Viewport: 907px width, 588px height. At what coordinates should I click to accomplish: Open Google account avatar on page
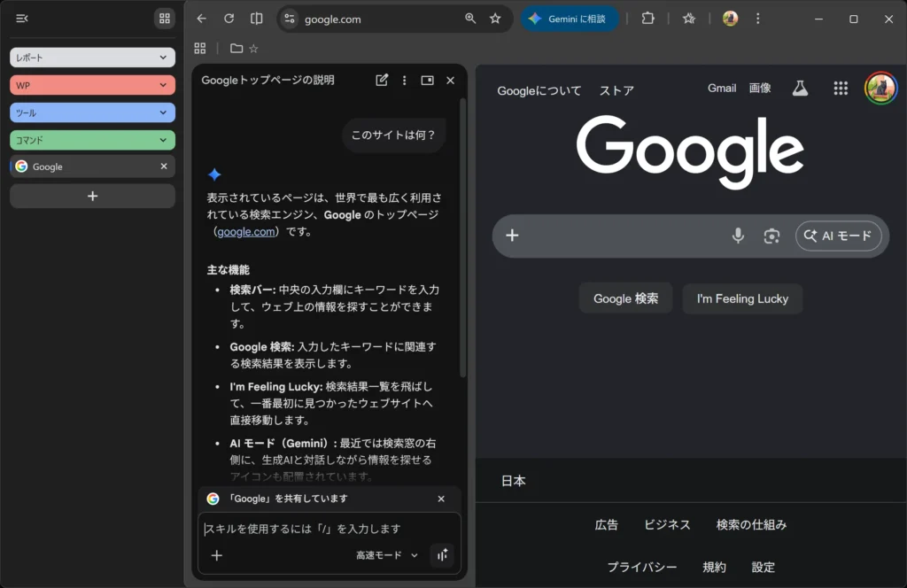880,89
